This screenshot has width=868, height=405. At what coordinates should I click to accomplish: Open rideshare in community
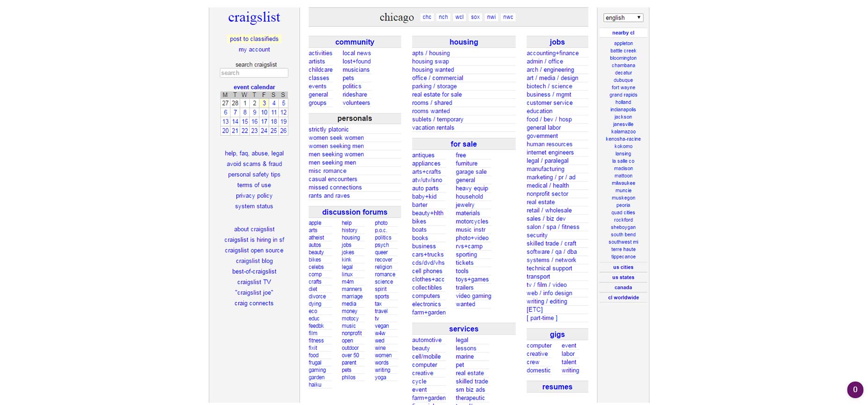click(x=354, y=94)
